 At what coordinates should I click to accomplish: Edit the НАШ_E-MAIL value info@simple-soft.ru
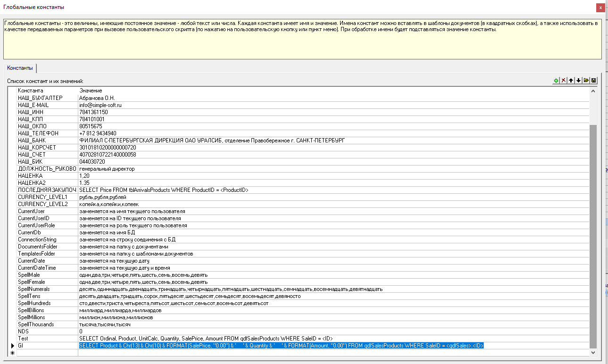[100, 105]
